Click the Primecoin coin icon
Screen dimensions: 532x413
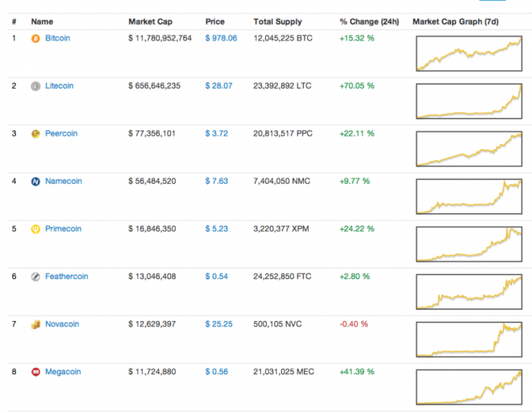(36, 229)
